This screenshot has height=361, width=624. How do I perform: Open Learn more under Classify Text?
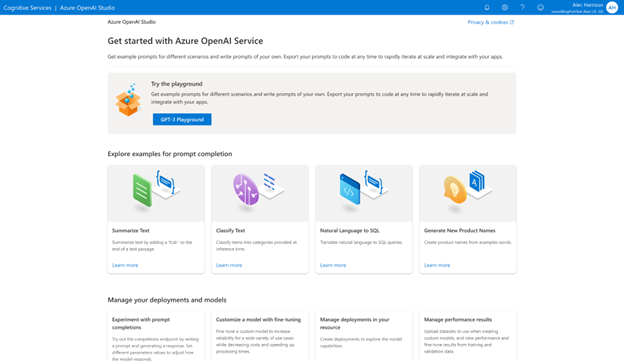tap(229, 265)
